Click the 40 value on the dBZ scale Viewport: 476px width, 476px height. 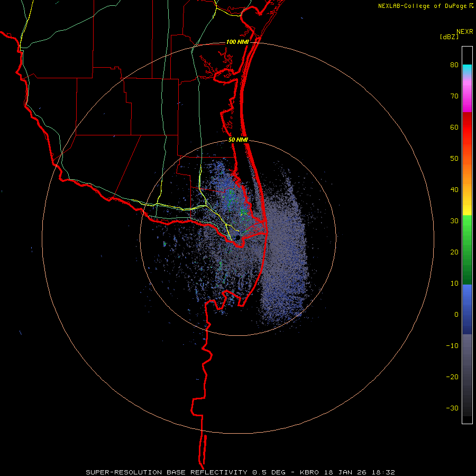coord(454,190)
